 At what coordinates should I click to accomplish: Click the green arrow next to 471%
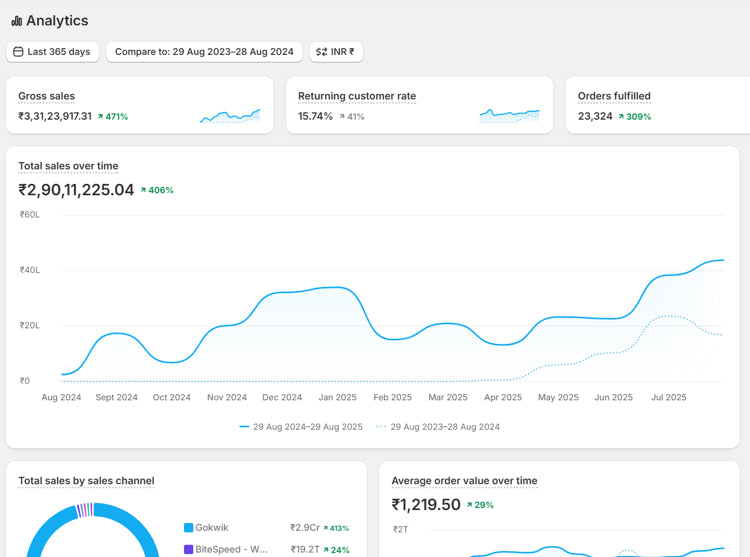click(101, 117)
